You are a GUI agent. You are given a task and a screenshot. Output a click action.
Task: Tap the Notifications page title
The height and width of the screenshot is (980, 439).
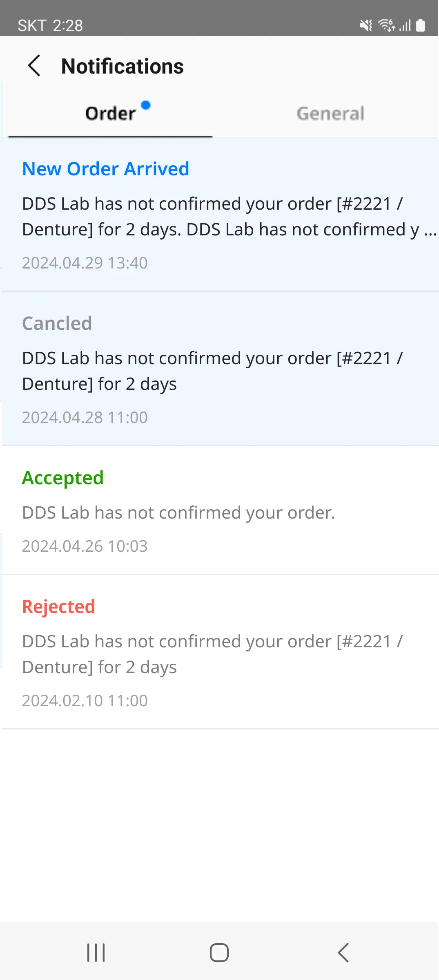[123, 66]
